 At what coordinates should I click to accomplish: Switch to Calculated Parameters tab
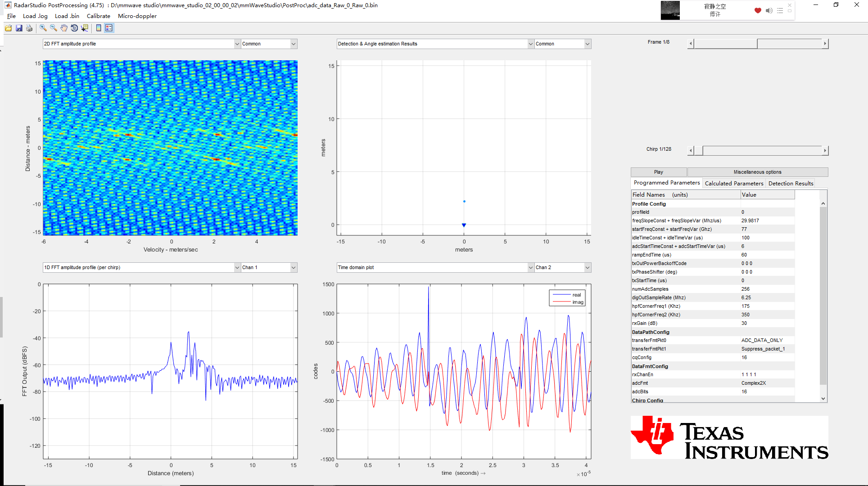[x=734, y=183]
